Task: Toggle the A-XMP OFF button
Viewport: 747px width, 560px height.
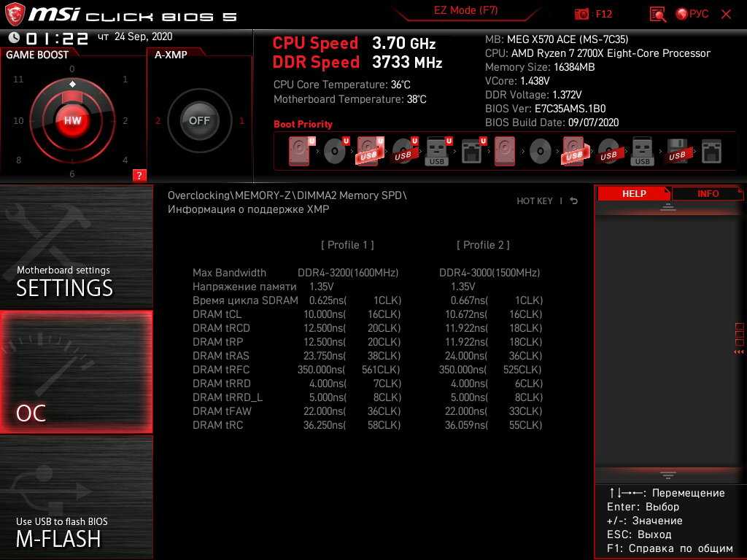Action: (x=199, y=120)
